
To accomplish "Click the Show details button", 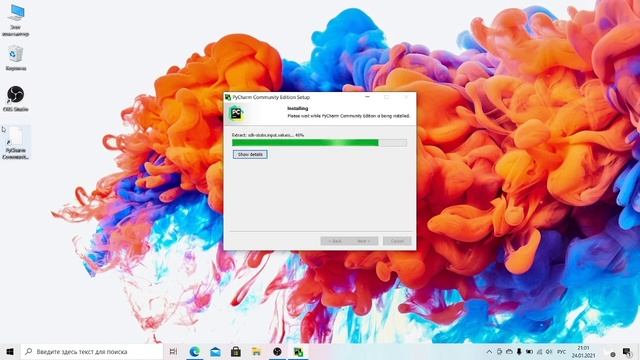I will pyautogui.click(x=250, y=154).
